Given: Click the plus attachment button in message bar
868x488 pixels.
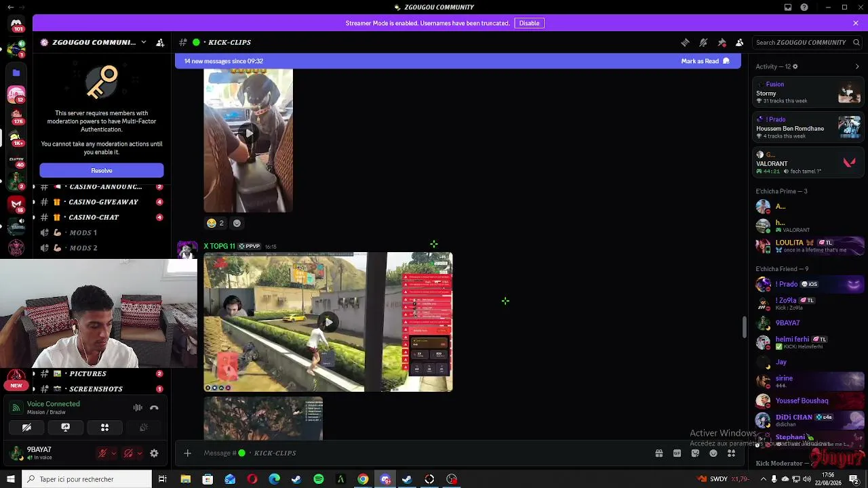Looking at the screenshot, I should click(x=188, y=453).
